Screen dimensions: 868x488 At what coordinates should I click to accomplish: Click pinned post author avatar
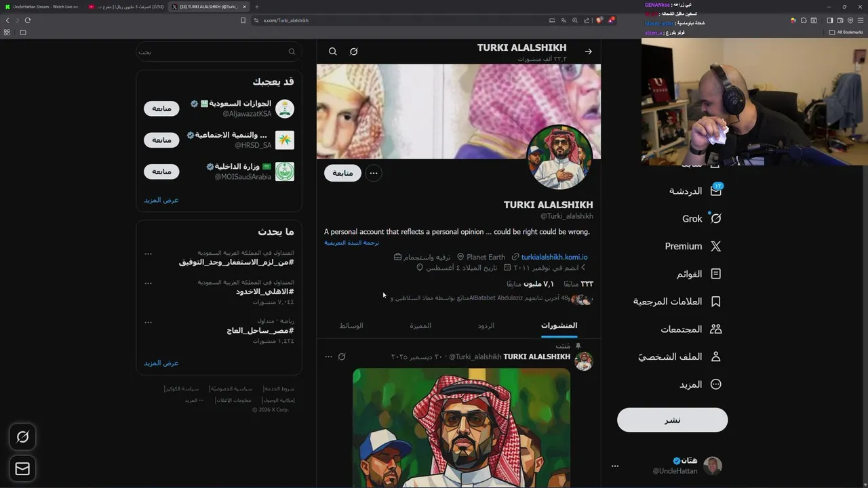(584, 361)
